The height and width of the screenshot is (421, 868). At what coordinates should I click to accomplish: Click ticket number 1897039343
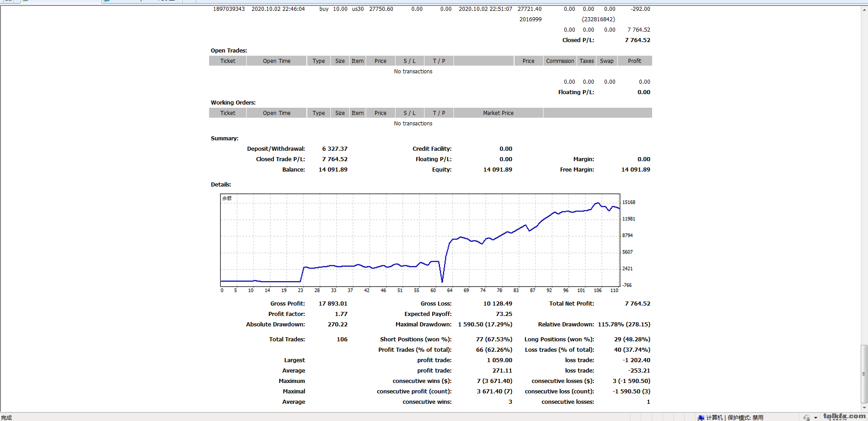[x=229, y=9]
